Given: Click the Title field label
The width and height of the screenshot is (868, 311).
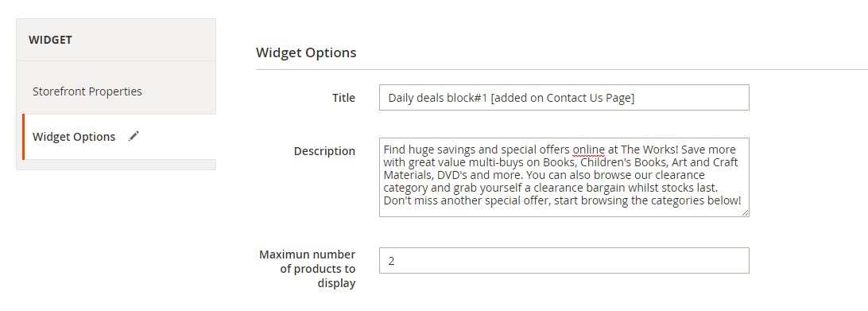Looking at the screenshot, I should pos(343,98).
